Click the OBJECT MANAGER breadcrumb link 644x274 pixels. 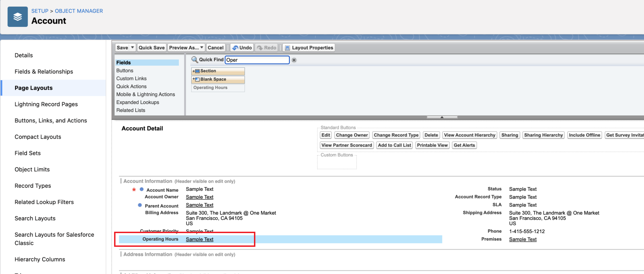coord(79,11)
